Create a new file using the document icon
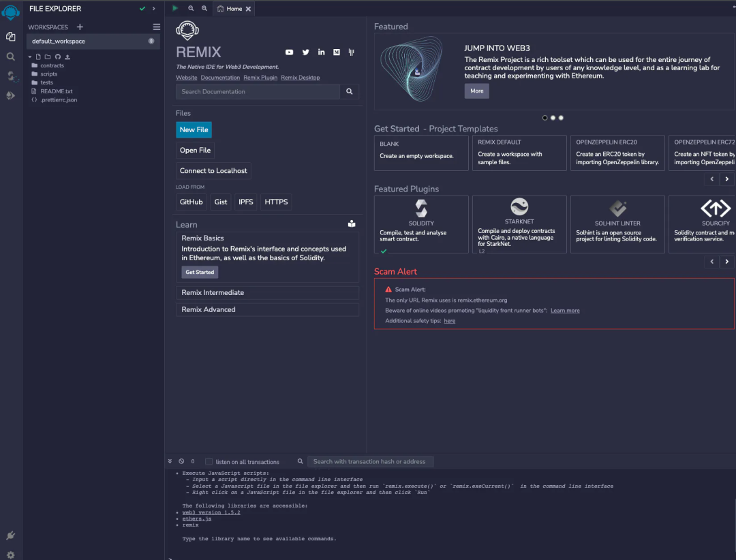 click(38, 57)
